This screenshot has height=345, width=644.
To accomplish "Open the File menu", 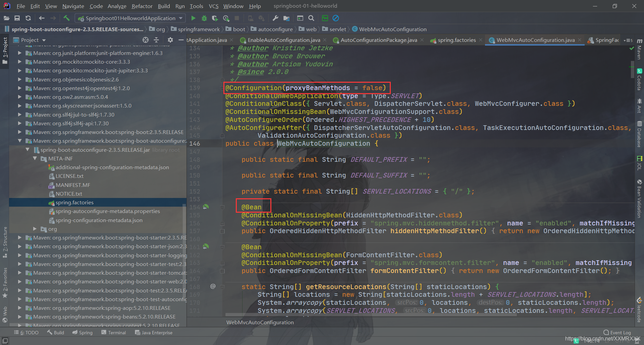I will [21, 6].
